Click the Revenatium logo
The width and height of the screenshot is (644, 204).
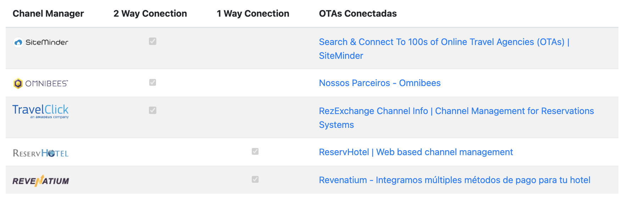pyautogui.click(x=41, y=181)
